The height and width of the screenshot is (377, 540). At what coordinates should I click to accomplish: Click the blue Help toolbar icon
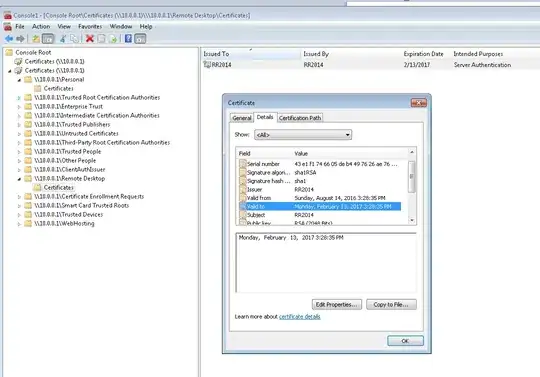point(128,39)
